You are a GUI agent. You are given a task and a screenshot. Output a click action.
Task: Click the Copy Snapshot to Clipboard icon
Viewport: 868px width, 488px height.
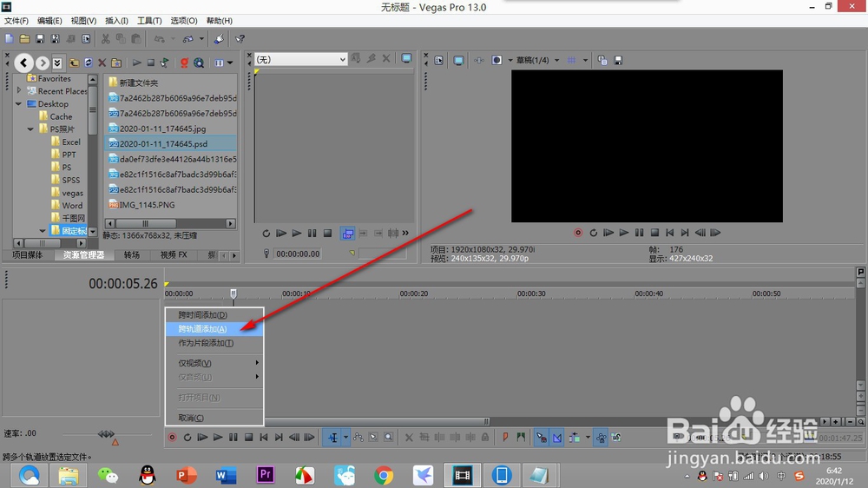tap(602, 60)
